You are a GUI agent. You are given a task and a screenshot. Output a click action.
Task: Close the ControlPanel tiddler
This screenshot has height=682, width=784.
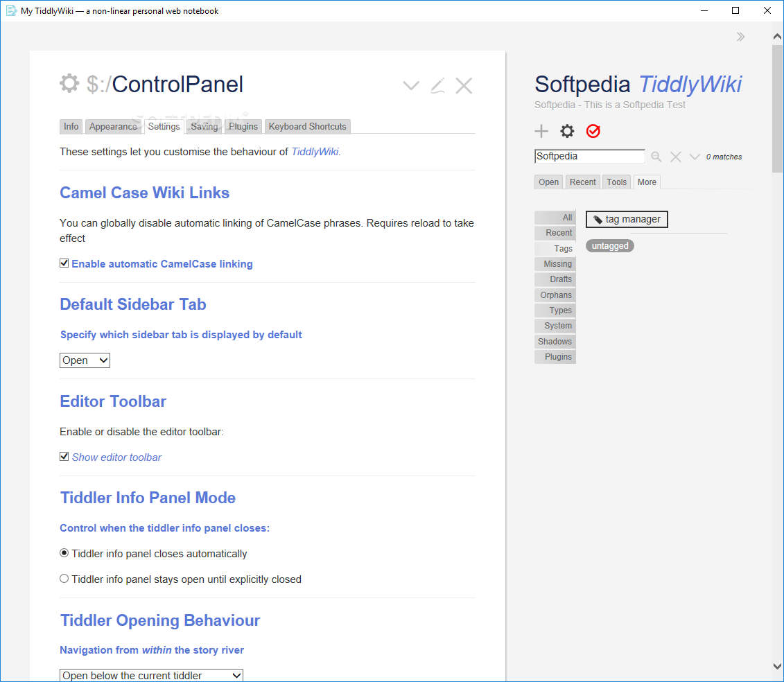pos(464,85)
